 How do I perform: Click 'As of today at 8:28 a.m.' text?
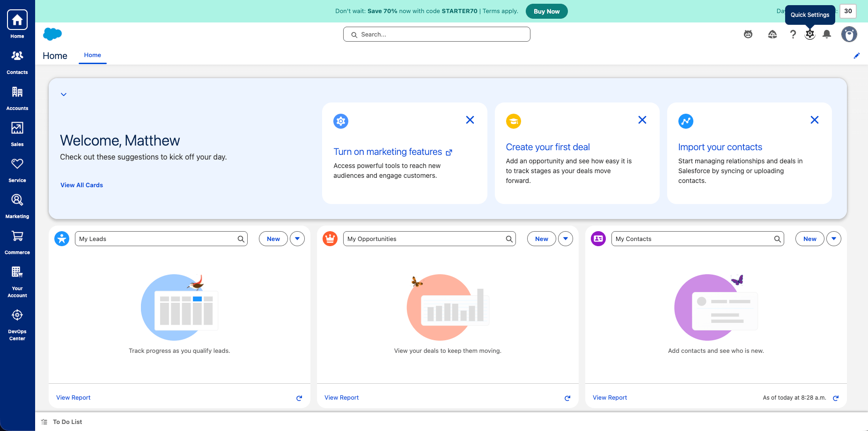[x=794, y=398]
